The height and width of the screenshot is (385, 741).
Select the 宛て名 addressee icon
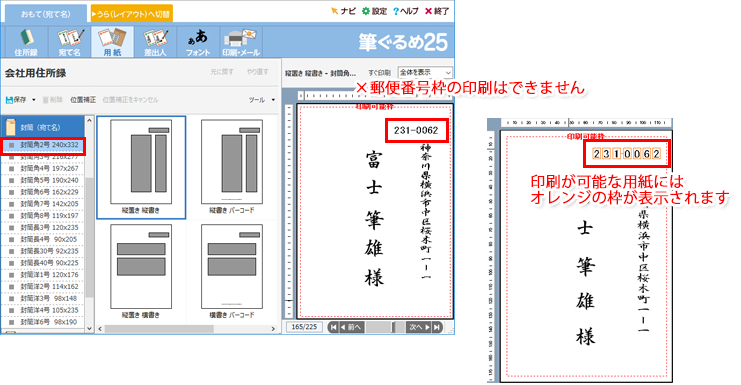69,43
